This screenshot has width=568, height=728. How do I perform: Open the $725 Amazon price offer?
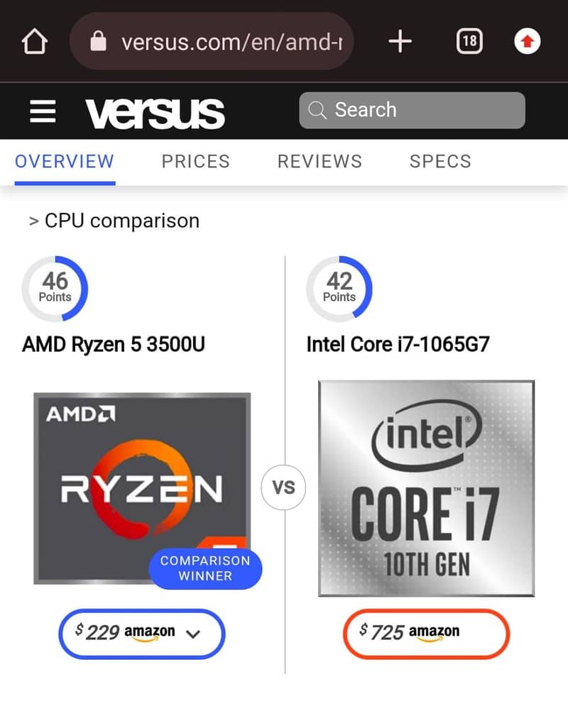coord(426,631)
